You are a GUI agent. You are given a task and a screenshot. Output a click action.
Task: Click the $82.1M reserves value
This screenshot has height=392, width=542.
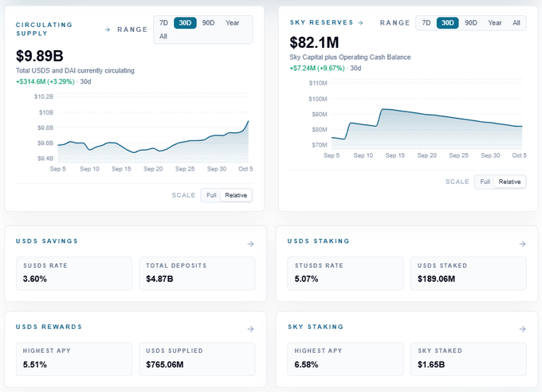314,42
